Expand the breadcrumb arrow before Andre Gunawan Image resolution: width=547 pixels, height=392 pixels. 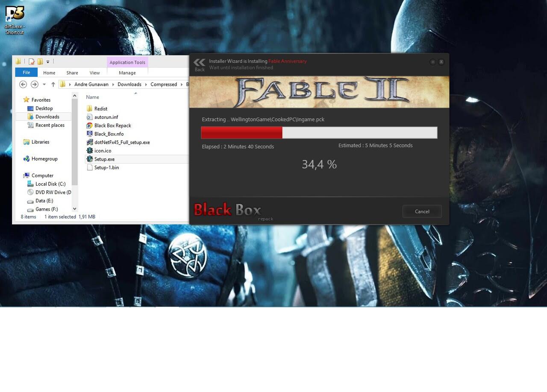pyautogui.click(x=71, y=85)
